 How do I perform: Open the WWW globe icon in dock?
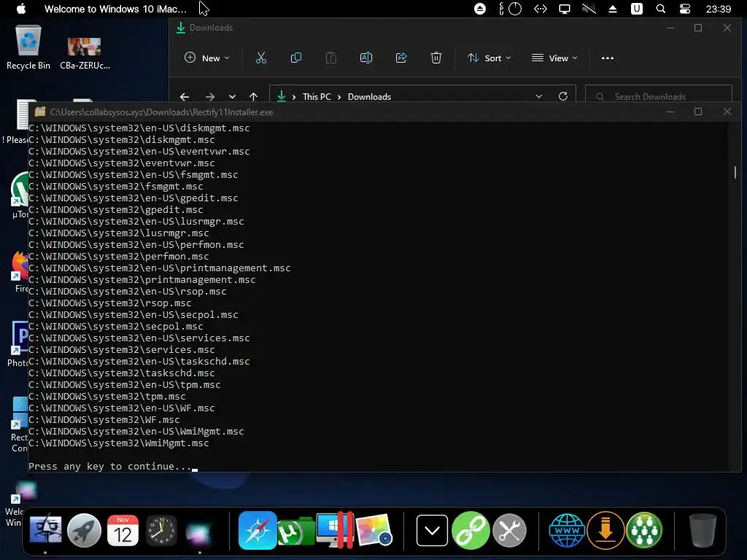point(567,530)
